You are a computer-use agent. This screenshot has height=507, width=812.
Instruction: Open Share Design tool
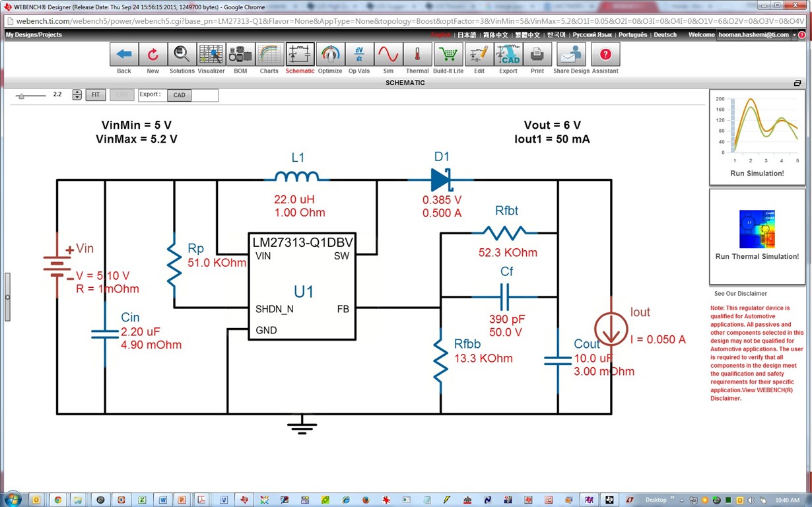[571, 54]
